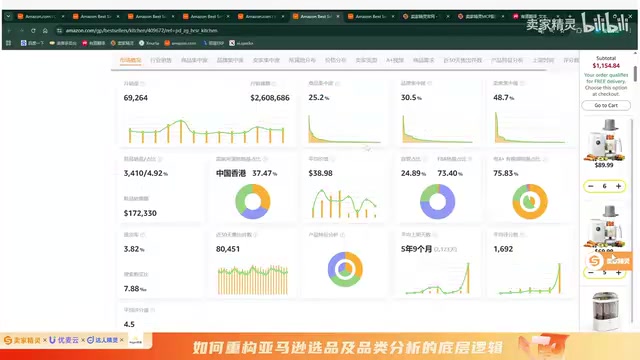The image size is (640, 360).
Task: Select the active 市场概况 overview tab
Action: pos(130,60)
